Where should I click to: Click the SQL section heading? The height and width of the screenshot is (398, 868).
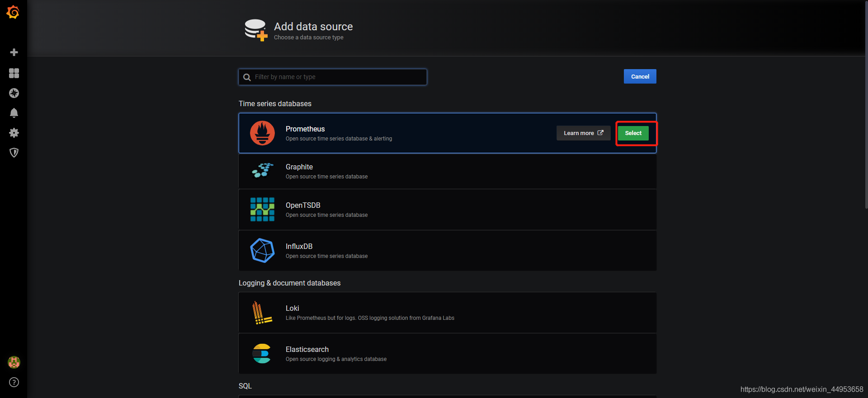245,386
